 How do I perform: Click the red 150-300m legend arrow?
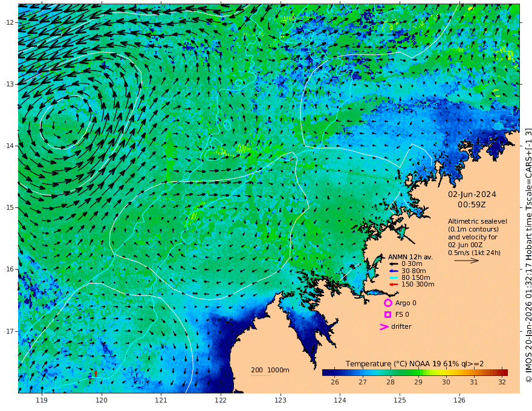pos(393,285)
